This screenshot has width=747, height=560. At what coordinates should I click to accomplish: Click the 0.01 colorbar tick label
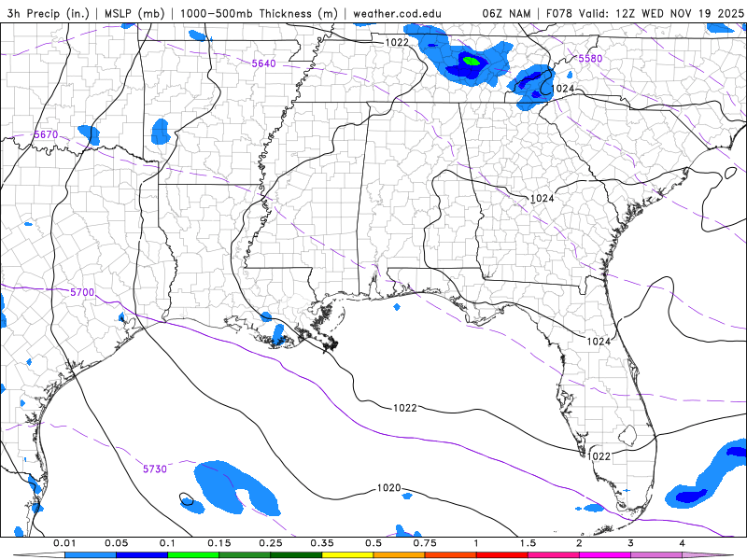(x=64, y=543)
